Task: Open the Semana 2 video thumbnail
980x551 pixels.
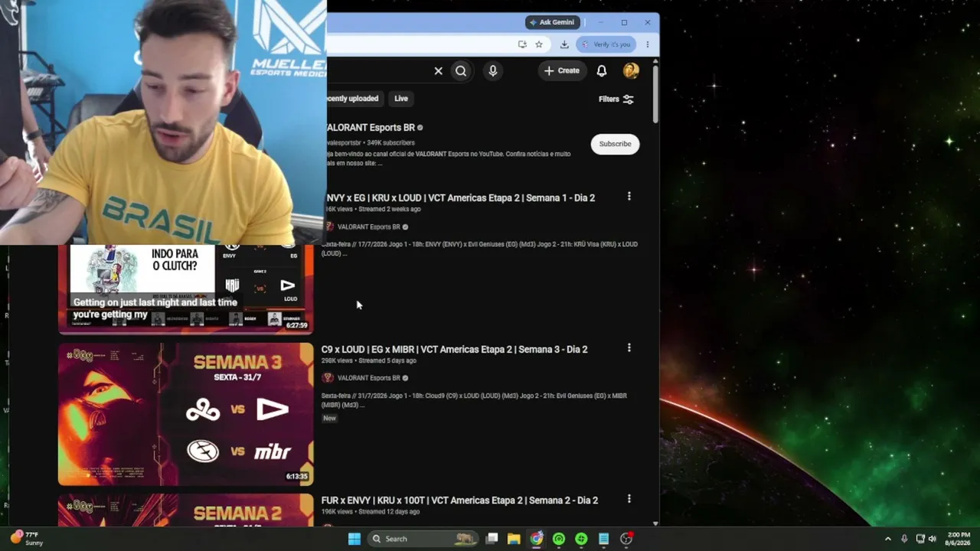Action: (186, 510)
